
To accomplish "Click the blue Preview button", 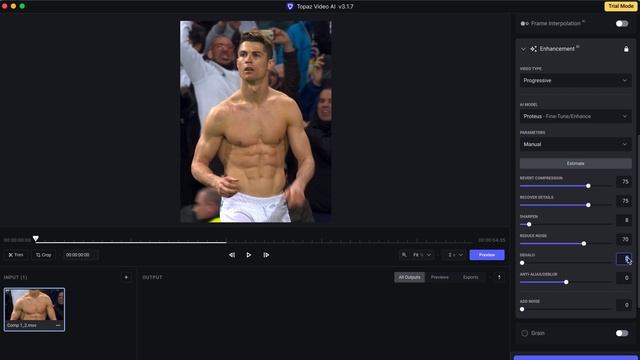I will pos(487,255).
